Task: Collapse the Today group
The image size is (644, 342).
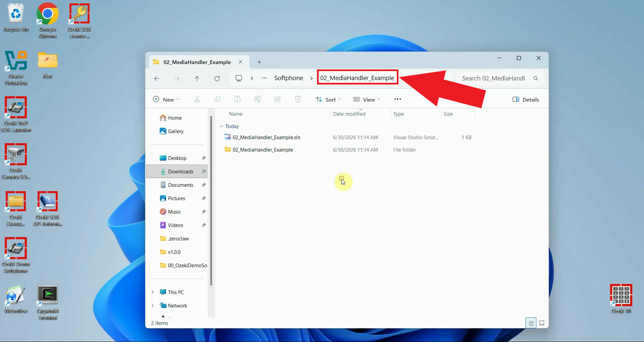Action: [221, 126]
